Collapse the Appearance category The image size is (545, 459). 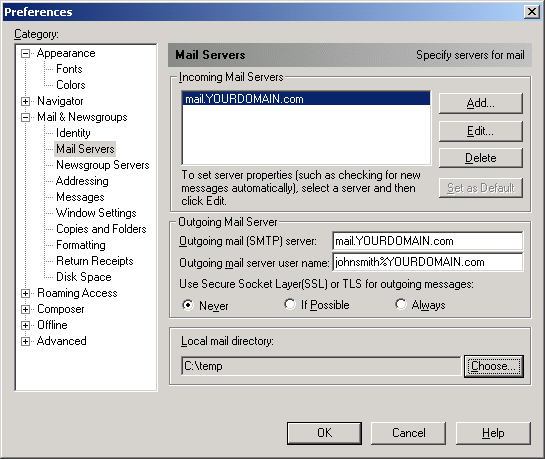(25, 54)
